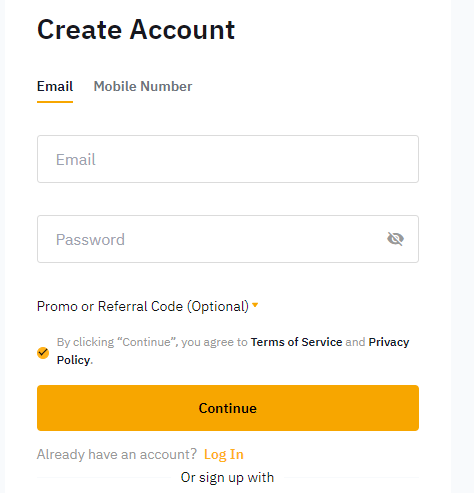
Task: Focus the Password input field
Action: 228,239
